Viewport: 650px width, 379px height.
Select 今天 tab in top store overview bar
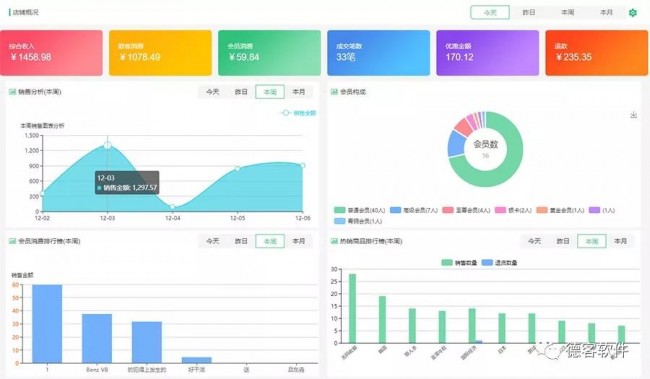coord(490,12)
